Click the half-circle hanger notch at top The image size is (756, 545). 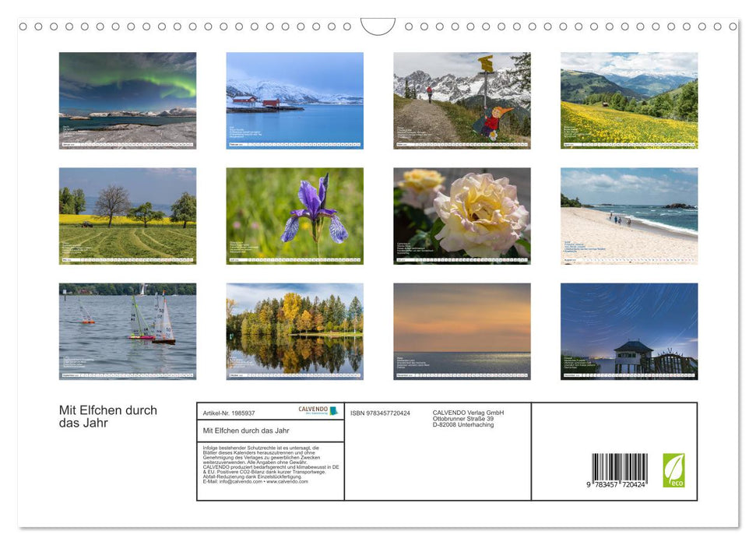click(x=378, y=26)
